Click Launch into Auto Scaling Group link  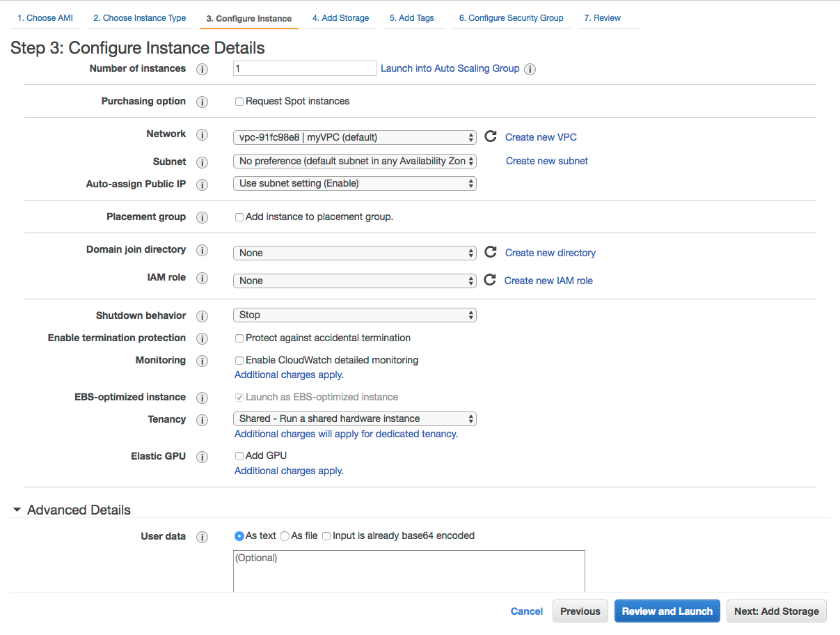click(x=450, y=68)
